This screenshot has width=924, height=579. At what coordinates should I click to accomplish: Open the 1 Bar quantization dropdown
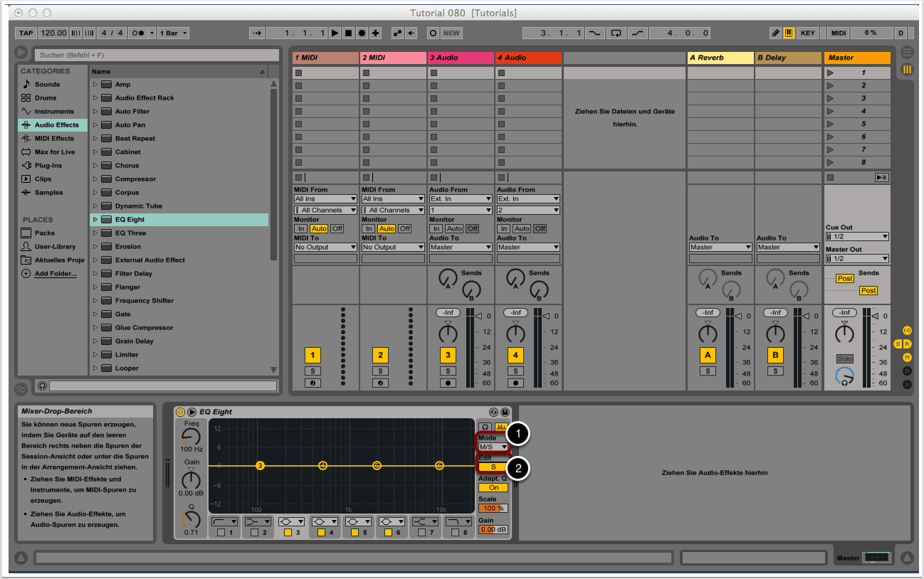(x=173, y=33)
